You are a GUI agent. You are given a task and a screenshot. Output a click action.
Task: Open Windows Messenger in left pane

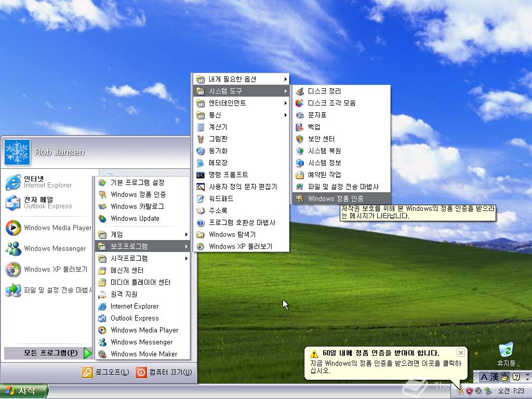click(x=47, y=248)
